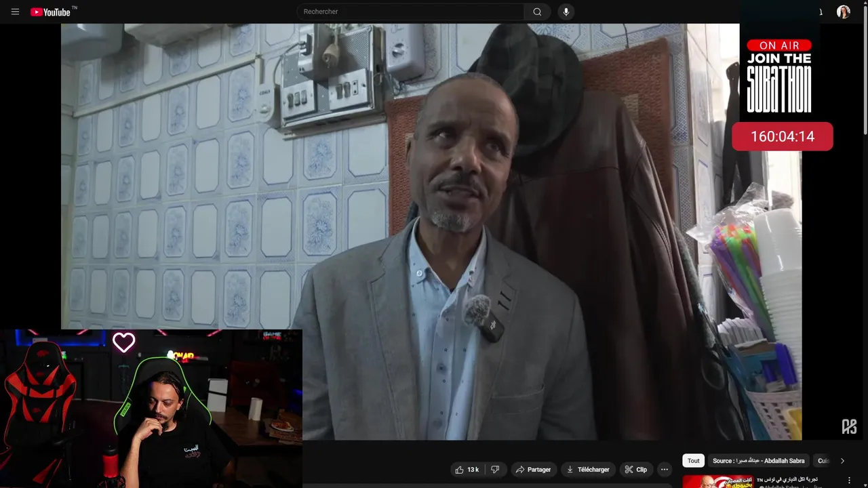The height and width of the screenshot is (488, 868).
Task: Open the account avatar menu
Action: [x=844, y=12]
